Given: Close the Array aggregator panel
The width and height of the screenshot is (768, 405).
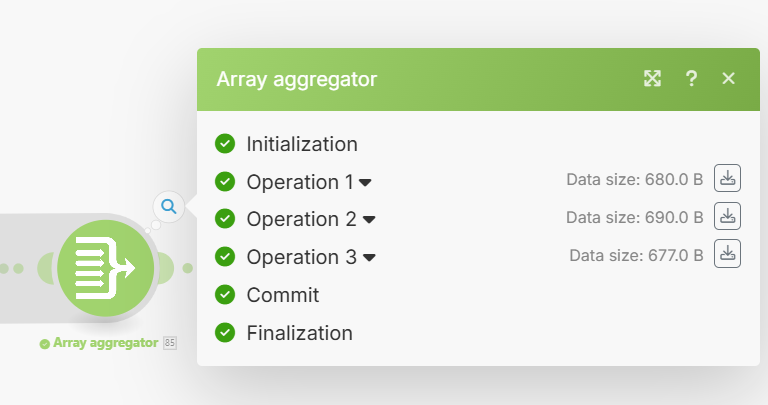Looking at the screenshot, I should 728,79.
